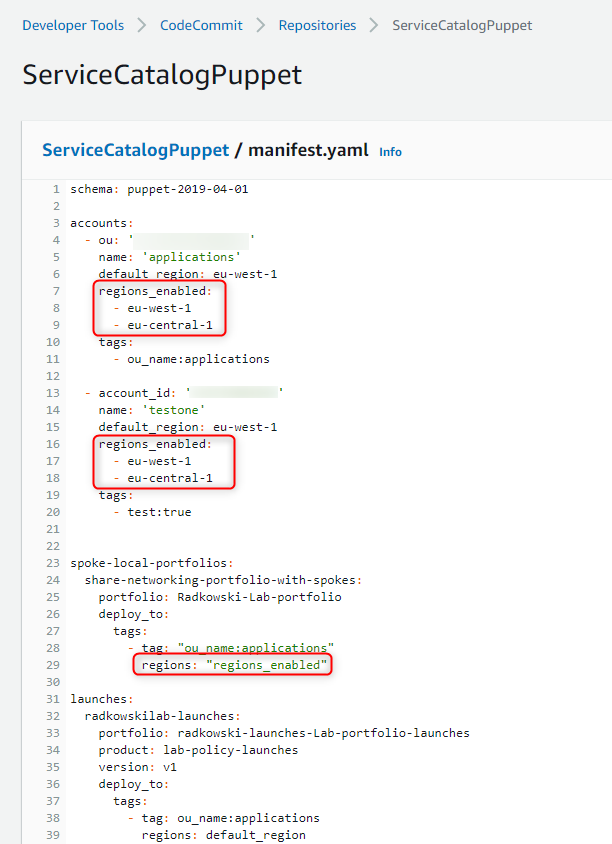The height and width of the screenshot is (844, 612).
Task: Click the name: 'testone' line
Action: tap(152, 410)
